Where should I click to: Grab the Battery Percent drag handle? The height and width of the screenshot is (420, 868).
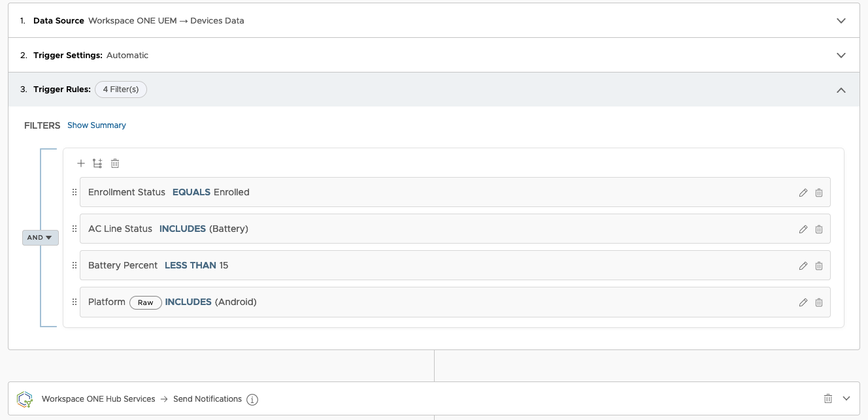[75, 266]
